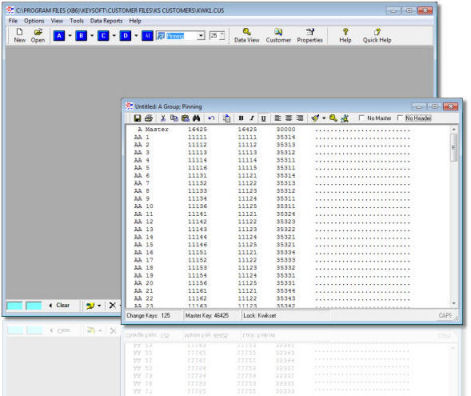Expand dropdown arrow next to D button
This screenshot has width=471, height=396.
click(x=136, y=36)
